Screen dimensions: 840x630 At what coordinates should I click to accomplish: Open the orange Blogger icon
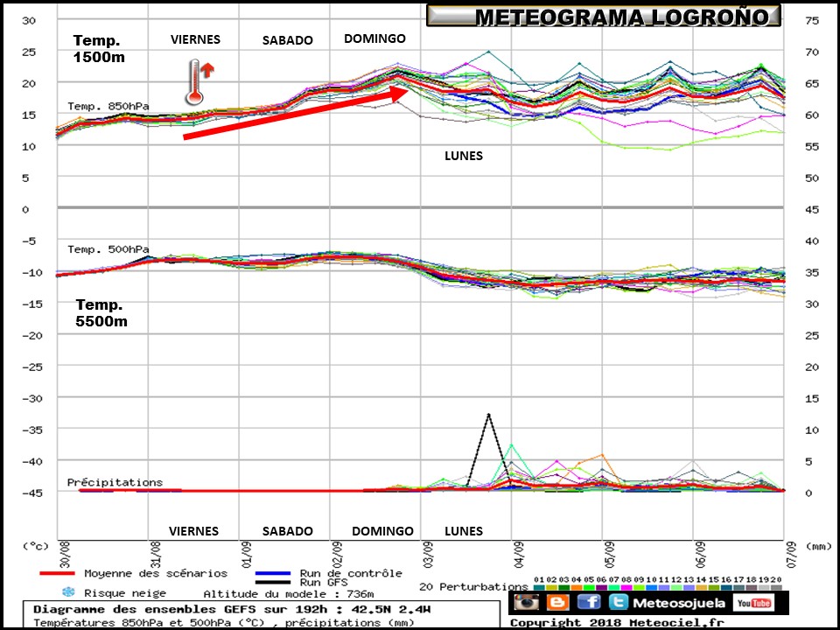[x=557, y=602]
